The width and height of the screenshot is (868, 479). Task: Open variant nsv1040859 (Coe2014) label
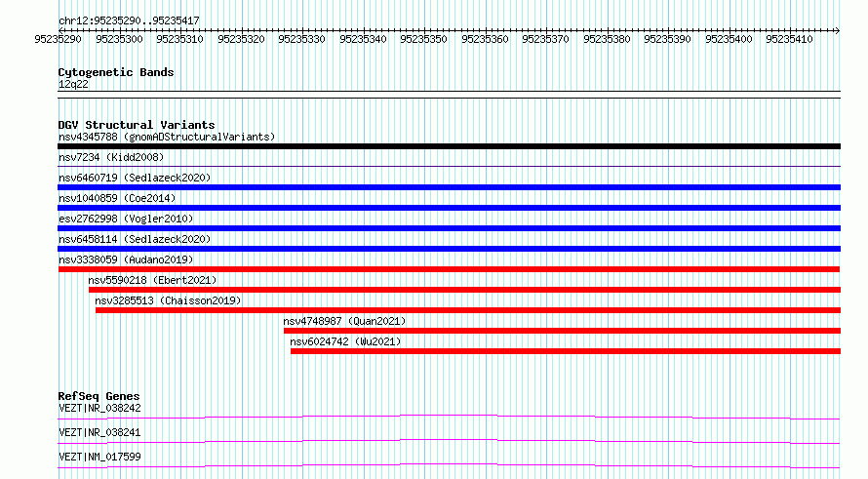(x=117, y=198)
